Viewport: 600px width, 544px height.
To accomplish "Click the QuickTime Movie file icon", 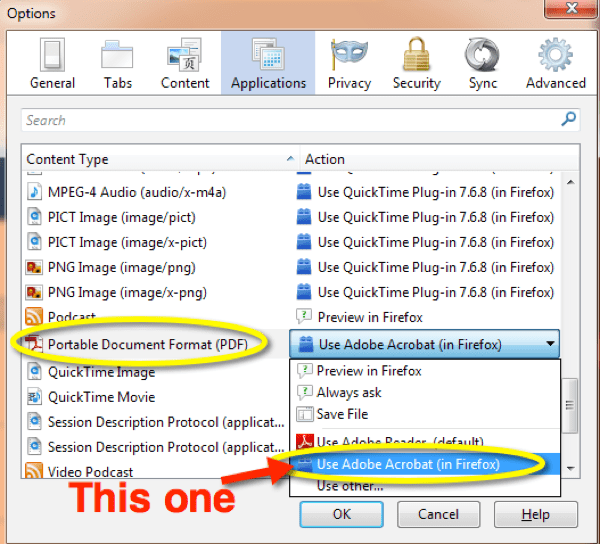I will 34,397.
